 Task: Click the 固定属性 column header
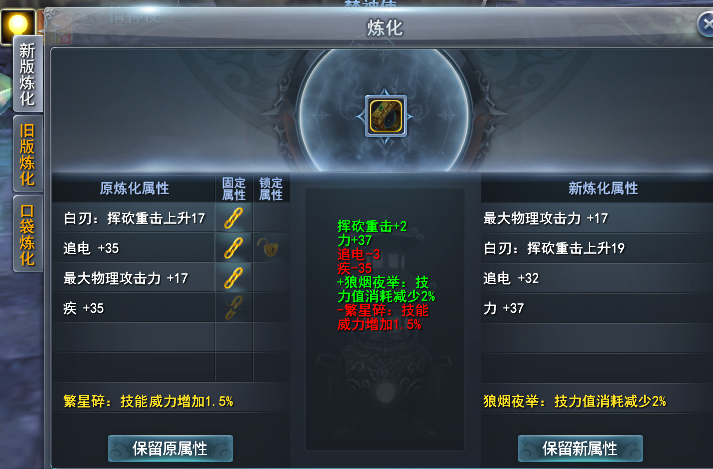[234, 189]
